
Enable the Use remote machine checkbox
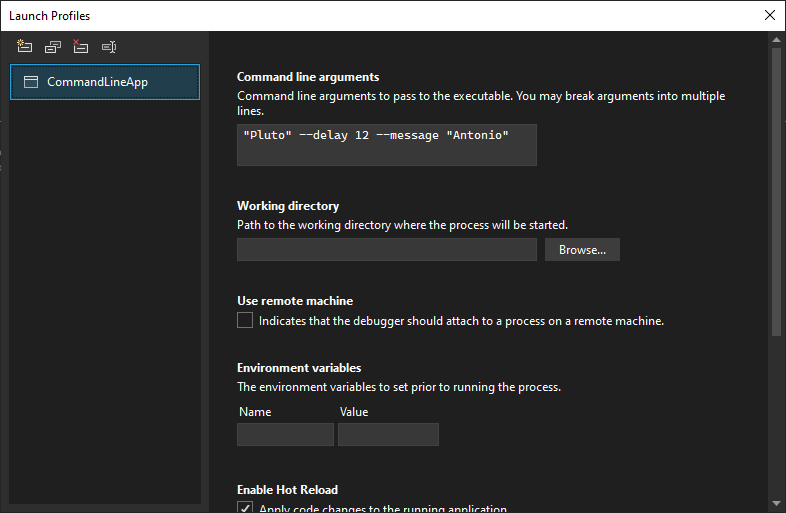(x=245, y=321)
